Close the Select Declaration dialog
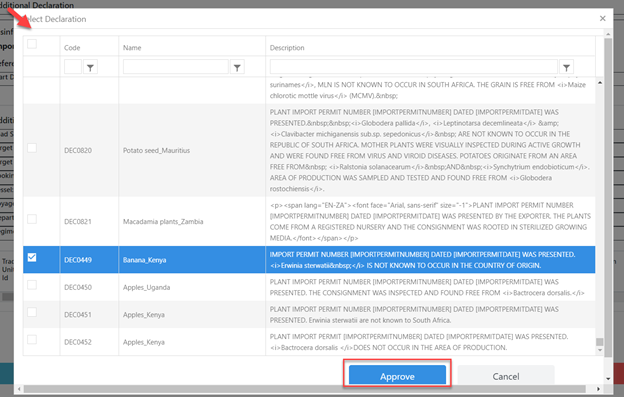624x397 pixels. [x=603, y=18]
